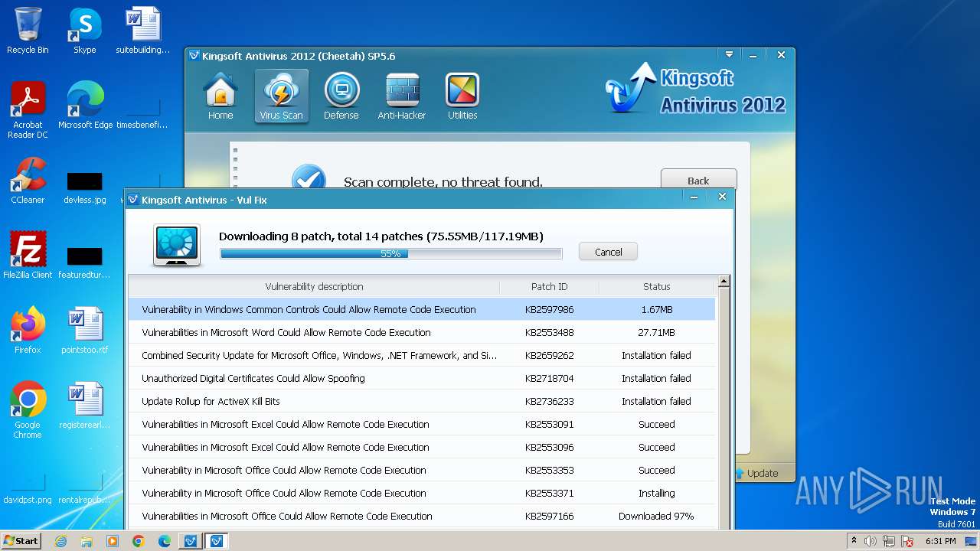Open the featuredtur image file icon
980x551 pixels.
pyautogui.click(x=84, y=263)
